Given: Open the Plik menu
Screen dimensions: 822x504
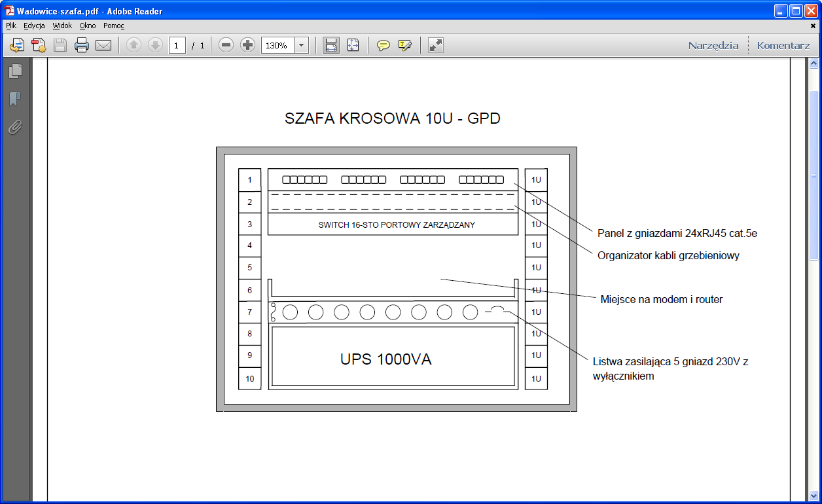Looking at the screenshot, I should (x=10, y=26).
